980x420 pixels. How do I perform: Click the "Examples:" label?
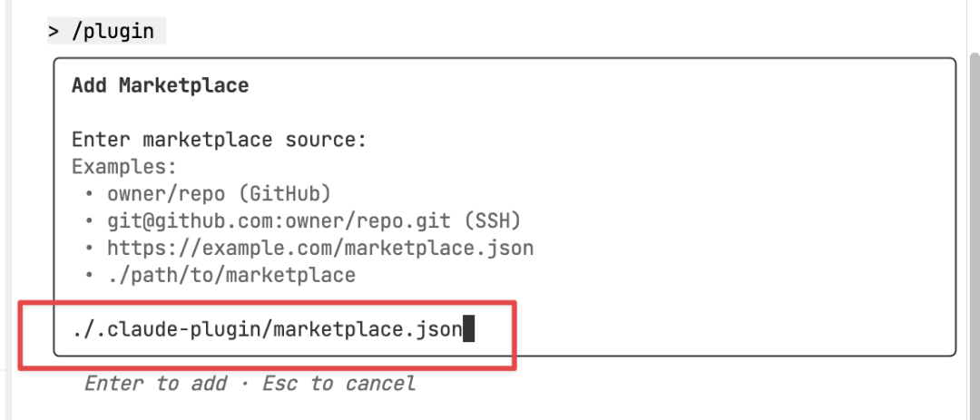pos(123,167)
